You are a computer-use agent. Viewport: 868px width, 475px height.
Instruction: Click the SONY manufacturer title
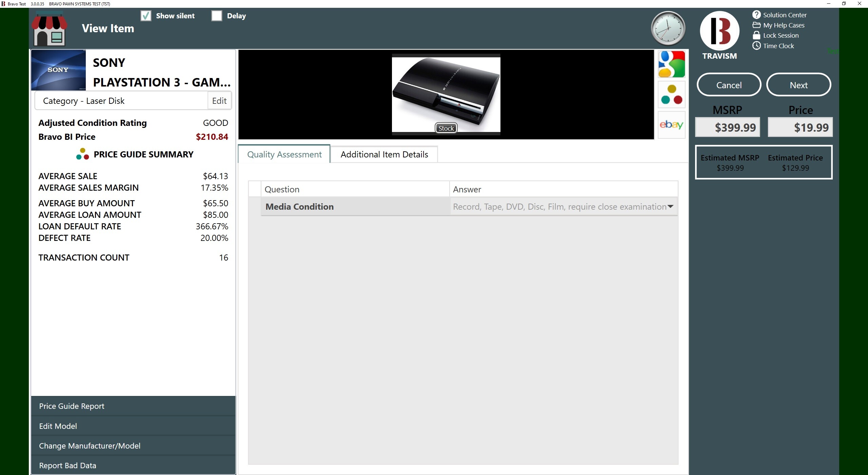(x=109, y=62)
